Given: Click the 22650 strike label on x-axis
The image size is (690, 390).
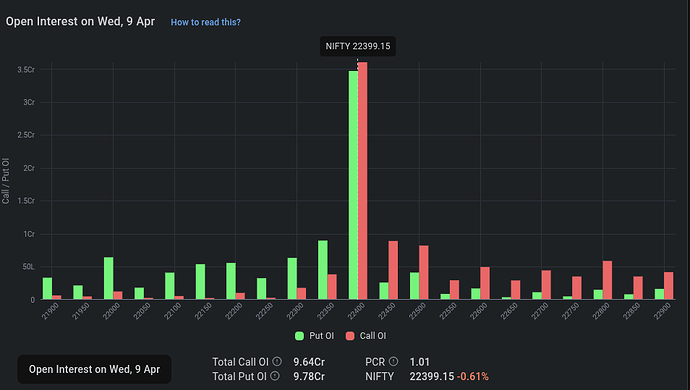Looking at the screenshot, I should pyautogui.click(x=509, y=311).
